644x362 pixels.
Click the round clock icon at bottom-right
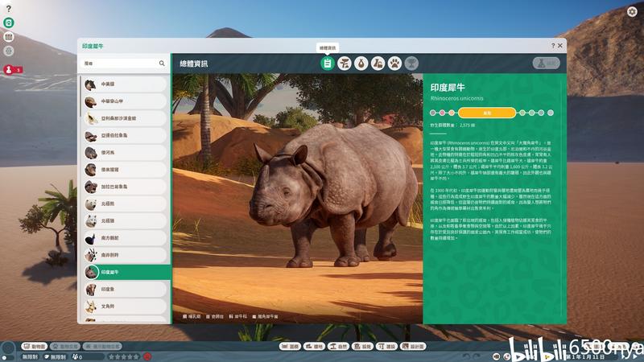pos(506,356)
